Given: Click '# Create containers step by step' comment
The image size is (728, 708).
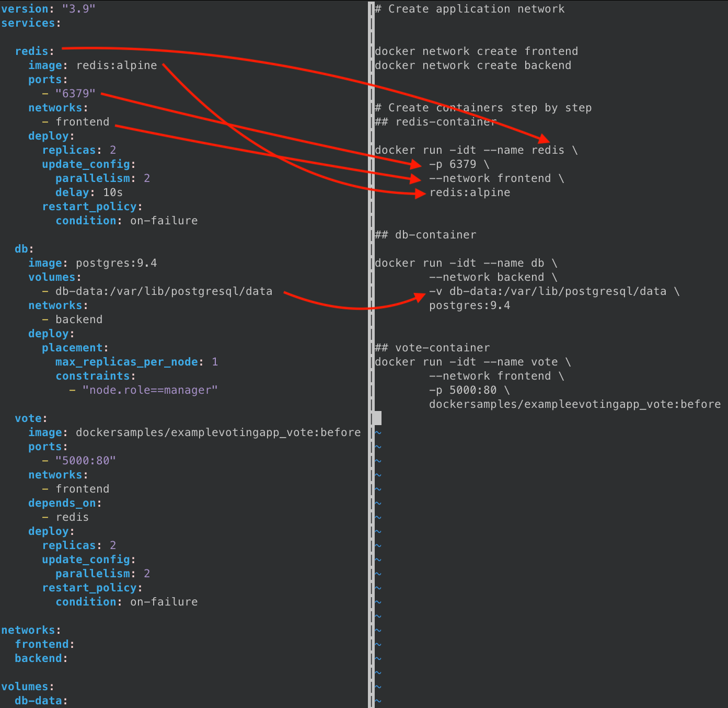Looking at the screenshot, I should click(x=483, y=108).
